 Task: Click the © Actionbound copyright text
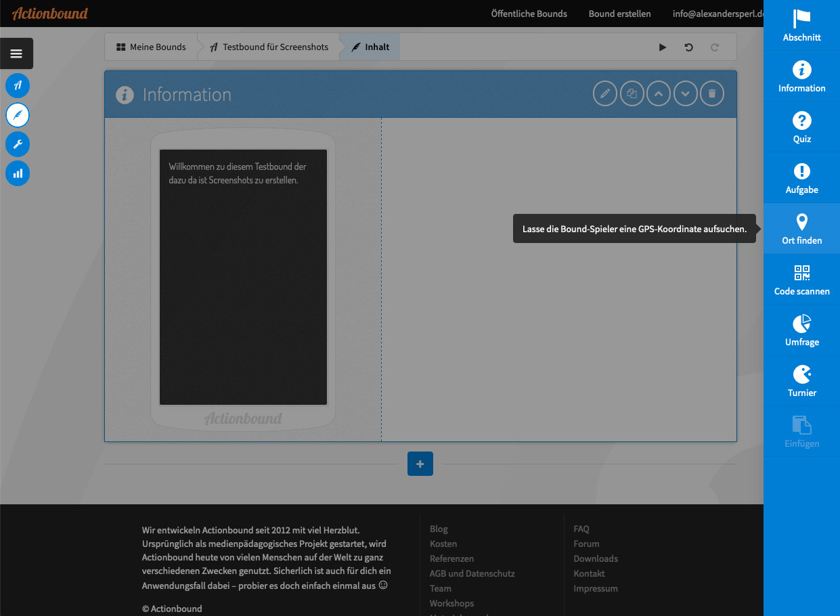172,609
